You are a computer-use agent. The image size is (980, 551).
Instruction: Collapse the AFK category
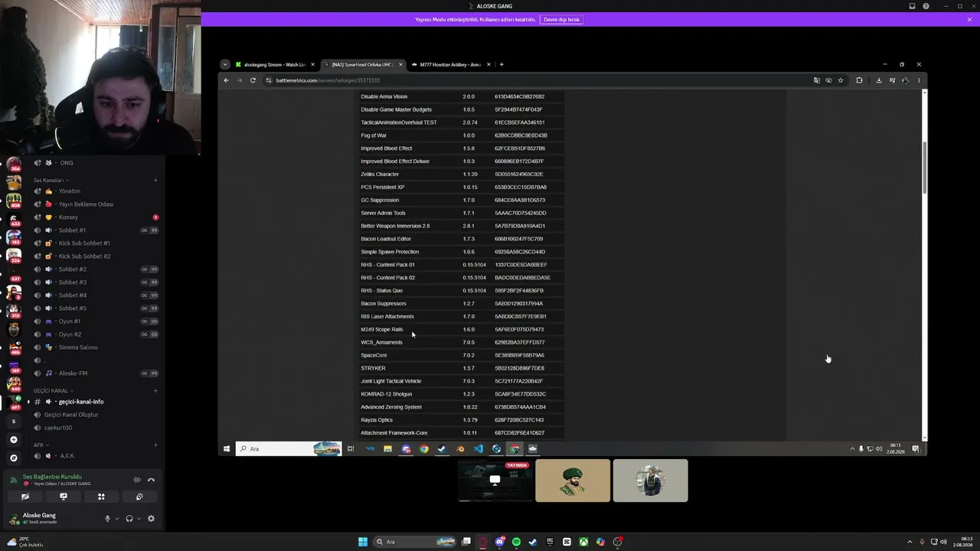click(41, 445)
